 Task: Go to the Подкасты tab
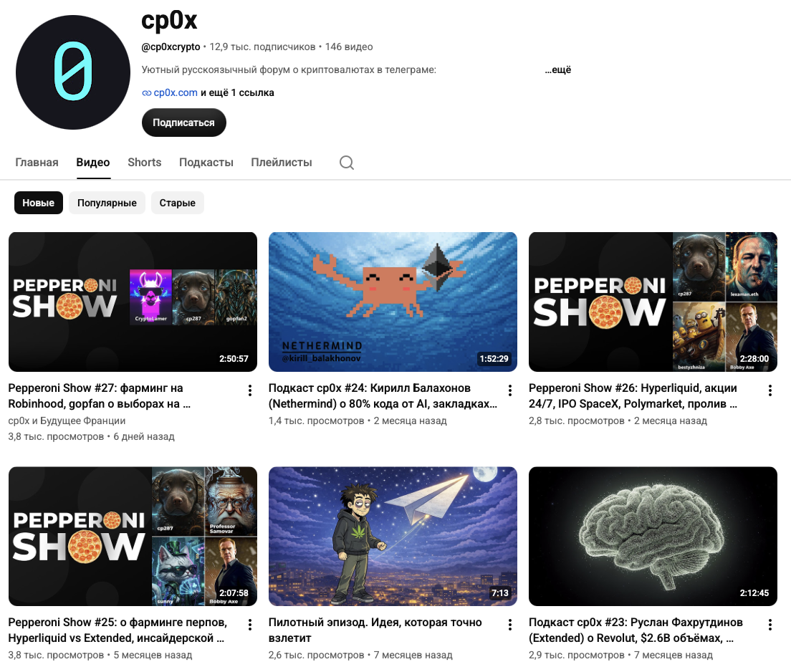pos(206,163)
